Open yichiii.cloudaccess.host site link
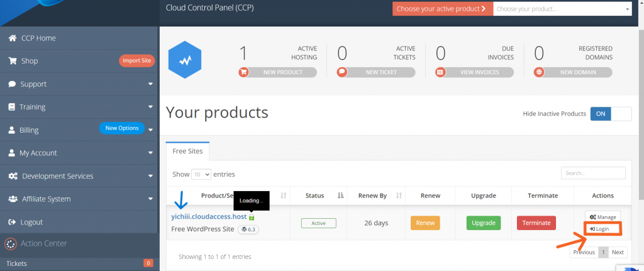This screenshot has width=644, height=271. click(x=209, y=216)
